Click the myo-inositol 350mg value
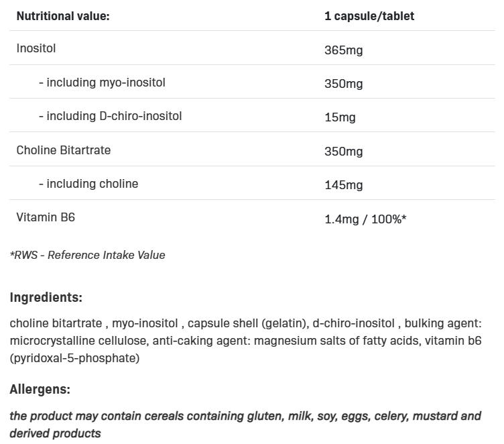The image size is (504, 444). [x=343, y=84]
